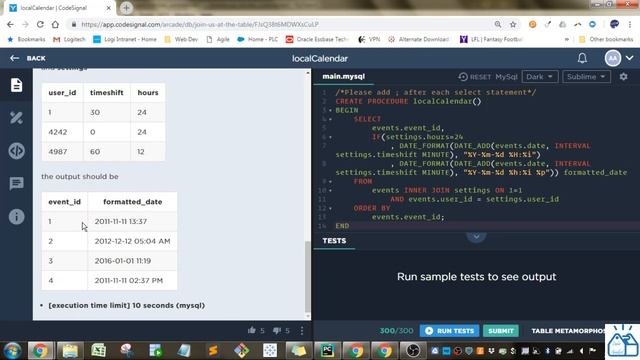Fold the ORDER BY block on line 12
The width and height of the screenshot is (640, 360).
pyautogui.click(x=330, y=208)
